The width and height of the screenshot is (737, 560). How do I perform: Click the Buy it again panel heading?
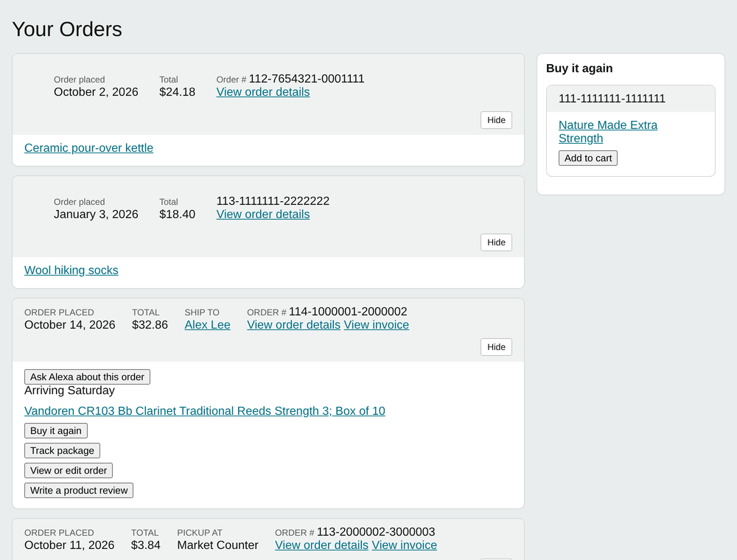click(579, 69)
